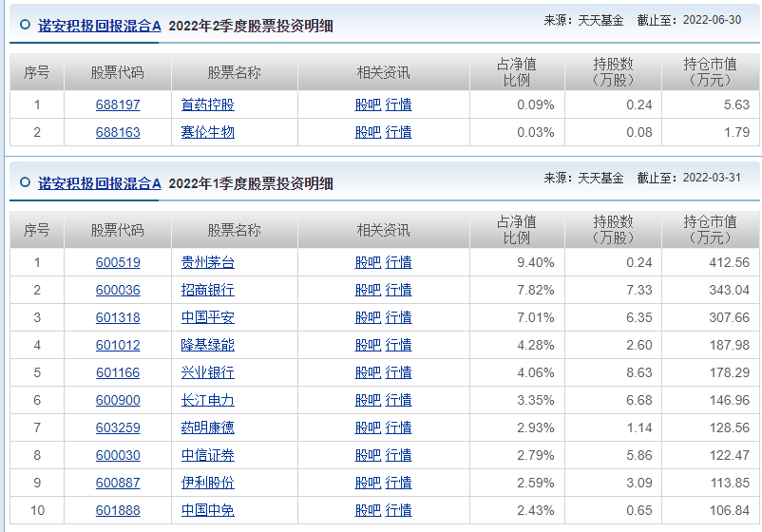762x532 pixels.
Task: Click the 首药控股 stock name
Action: tap(207, 105)
